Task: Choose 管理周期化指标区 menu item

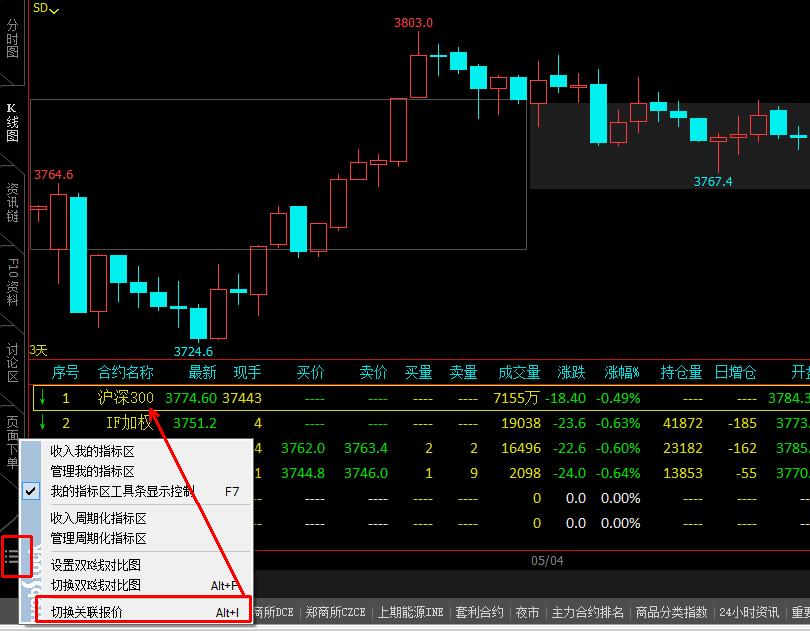Action: point(98,538)
